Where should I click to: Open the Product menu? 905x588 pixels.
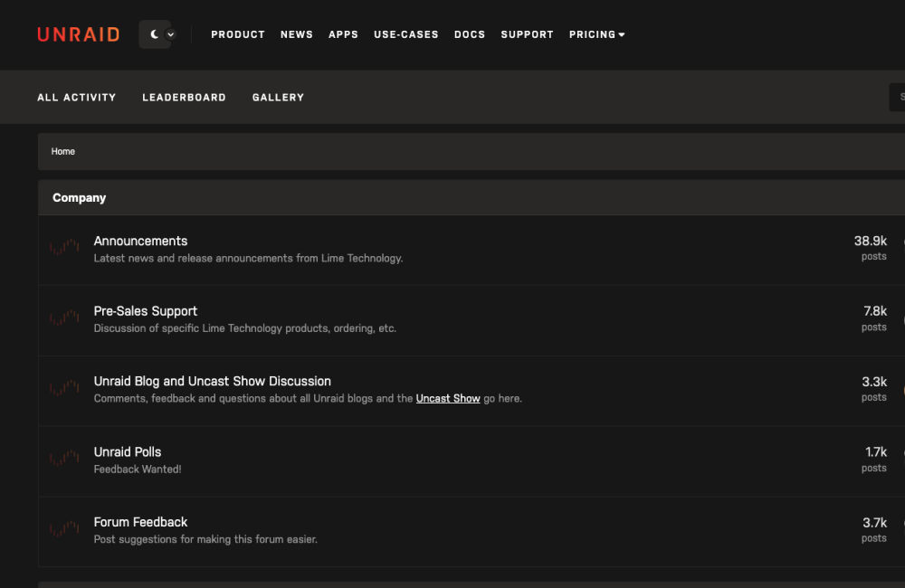point(238,34)
